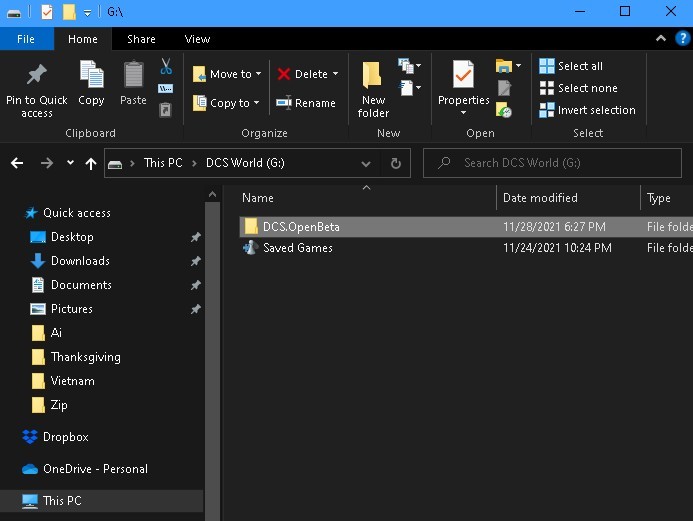Click Select none
This screenshot has width=693, height=521.
(x=578, y=88)
